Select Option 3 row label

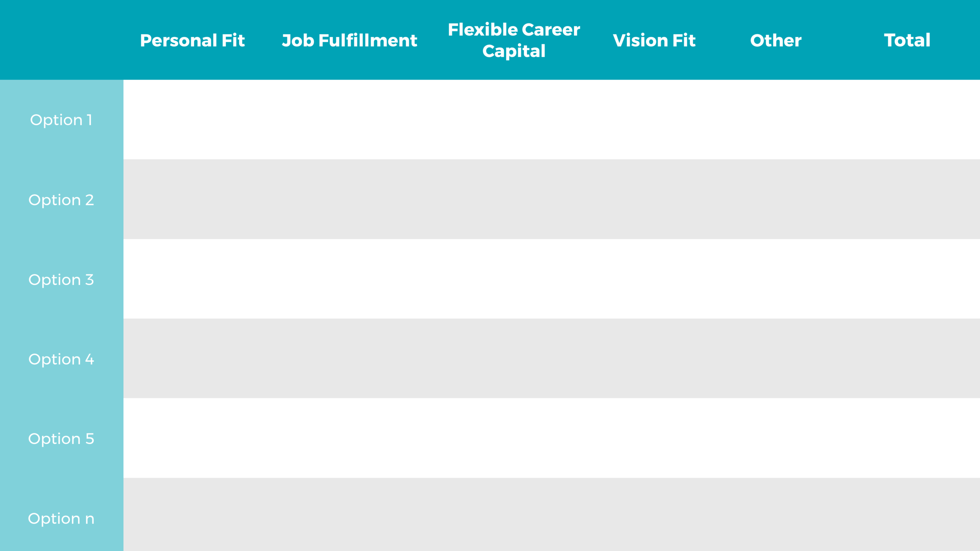[x=61, y=279]
